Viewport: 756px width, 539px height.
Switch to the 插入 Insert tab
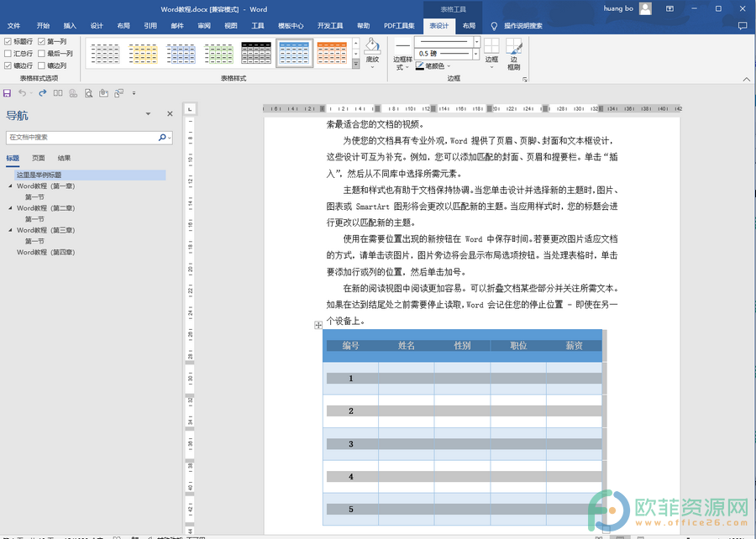(70, 26)
